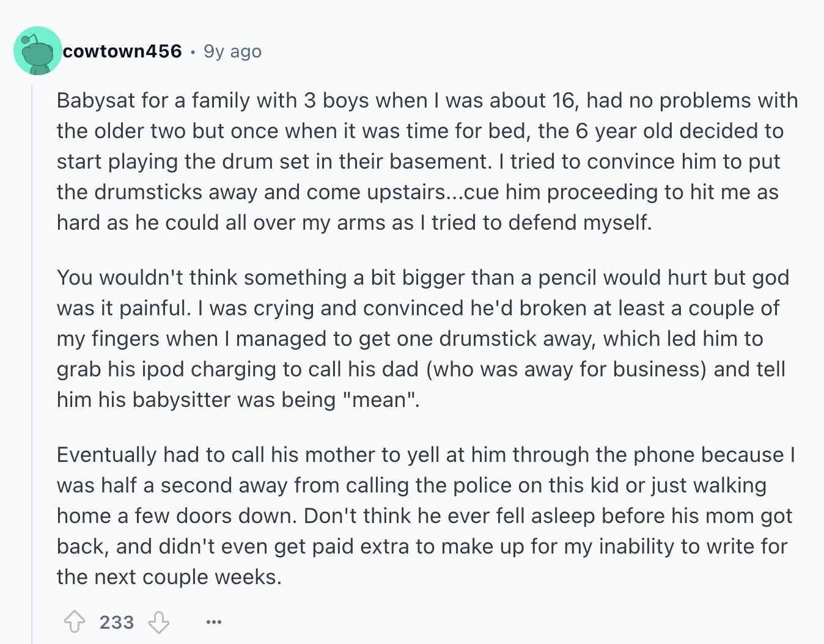Visit the cowtown456 user profile link
Viewport: 824px width, 644px height.
pyautogui.click(x=122, y=51)
